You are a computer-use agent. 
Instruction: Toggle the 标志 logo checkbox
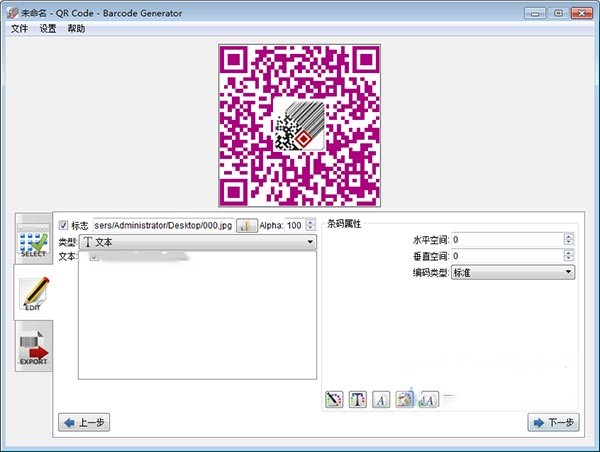coord(64,226)
